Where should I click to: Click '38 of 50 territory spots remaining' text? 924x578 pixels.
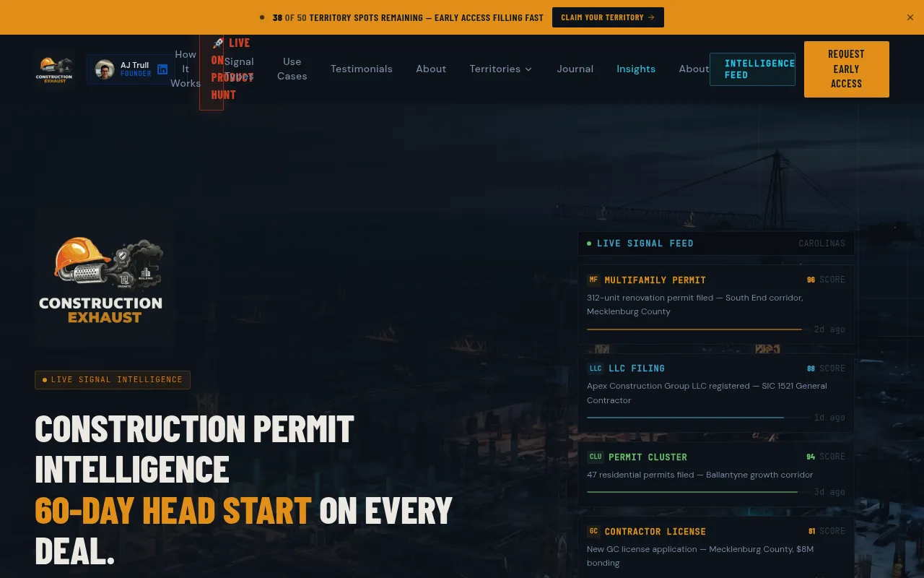click(408, 17)
